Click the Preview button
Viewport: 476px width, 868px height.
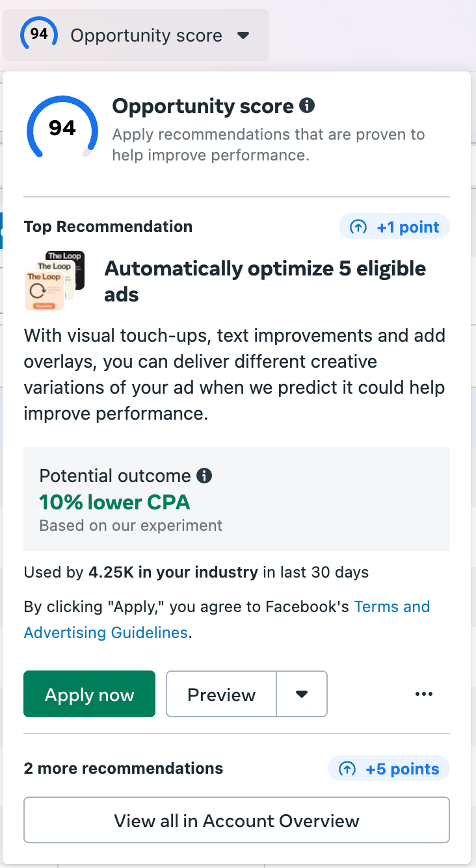click(x=222, y=694)
